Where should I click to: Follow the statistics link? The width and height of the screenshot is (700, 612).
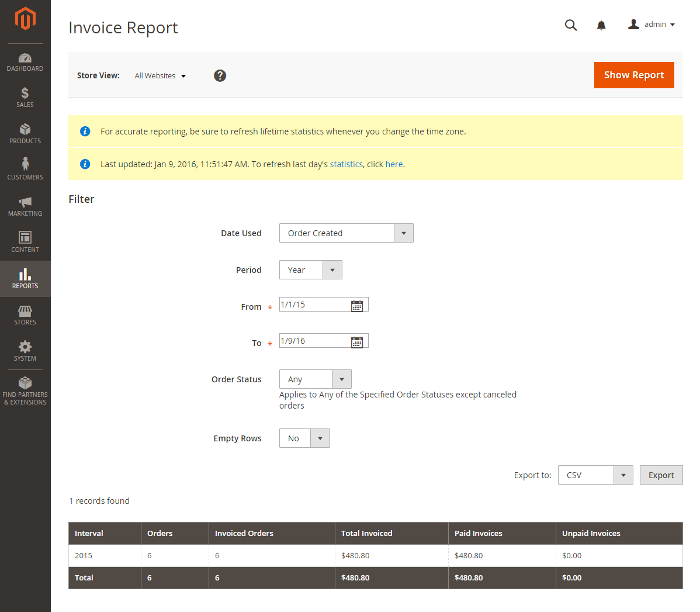pyautogui.click(x=346, y=164)
